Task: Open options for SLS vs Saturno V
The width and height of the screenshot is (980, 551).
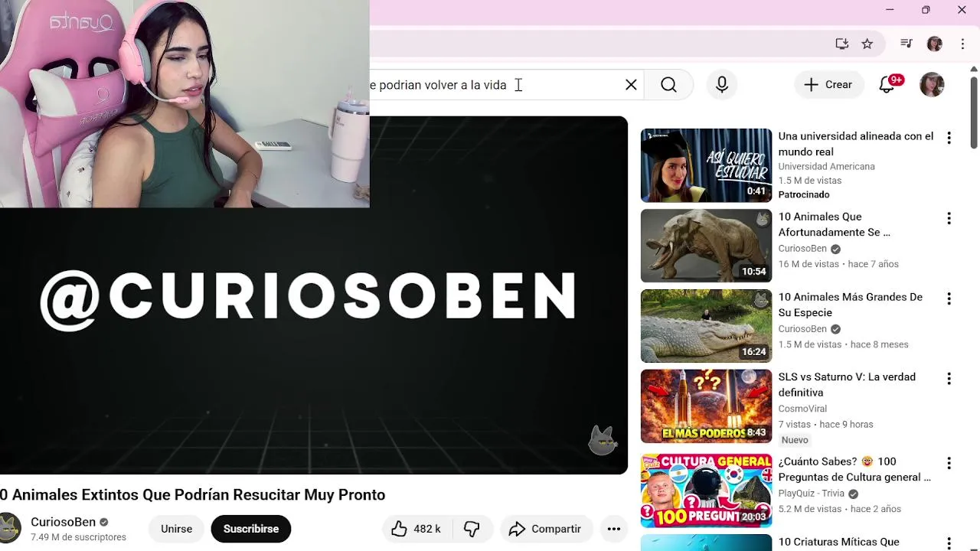Action: 949,379
